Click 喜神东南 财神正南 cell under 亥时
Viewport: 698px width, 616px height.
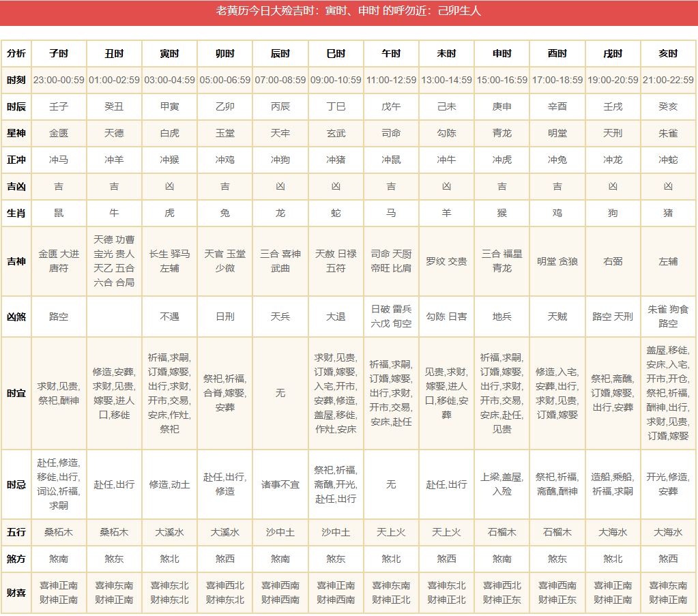tap(668, 593)
